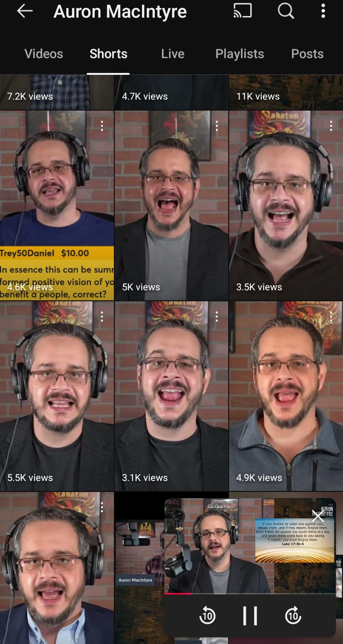
Task: Seek using the mini player progress bar
Action: (250, 593)
